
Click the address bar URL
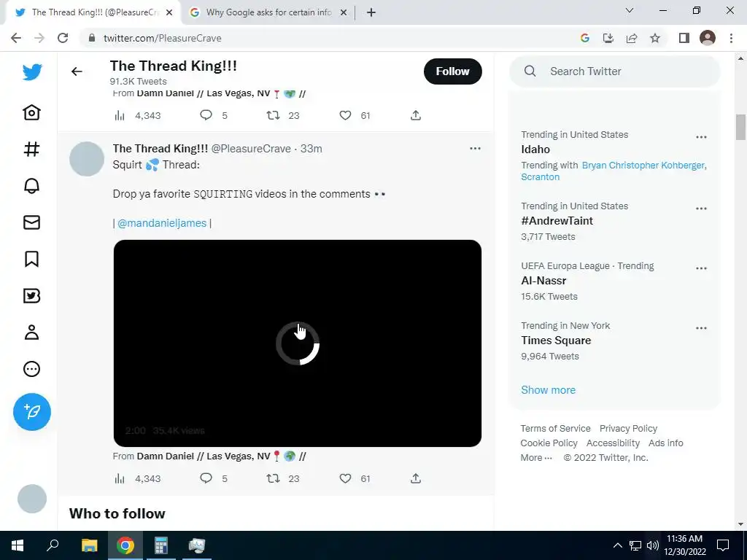pyautogui.click(x=163, y=38)
